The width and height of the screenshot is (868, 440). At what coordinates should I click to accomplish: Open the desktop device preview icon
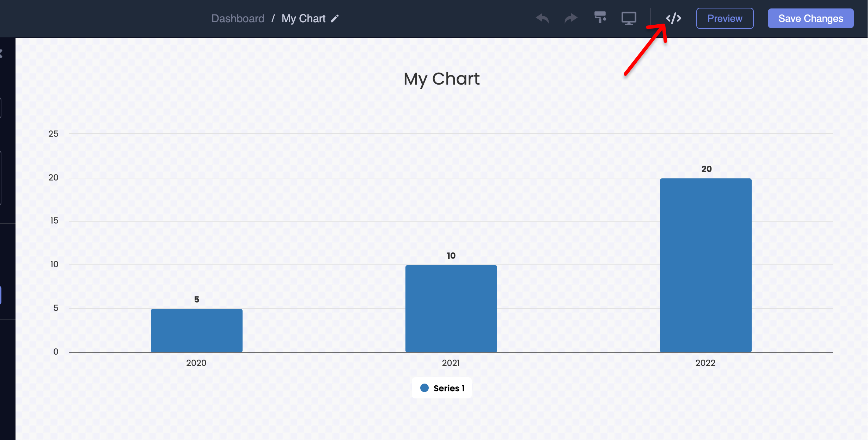[x=629, y=18]
